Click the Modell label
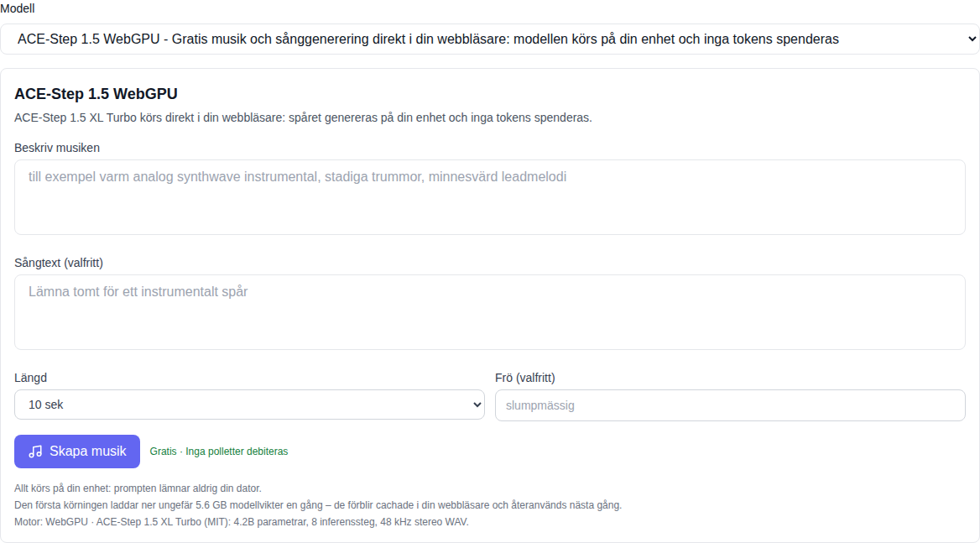980x543 pixels. [x=18, y=8]
